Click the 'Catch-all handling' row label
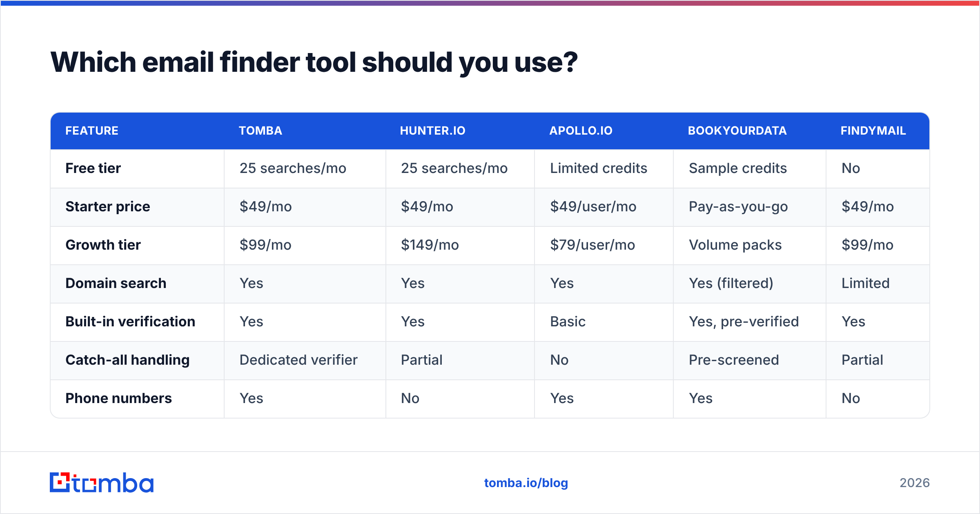 coord(127,360)
